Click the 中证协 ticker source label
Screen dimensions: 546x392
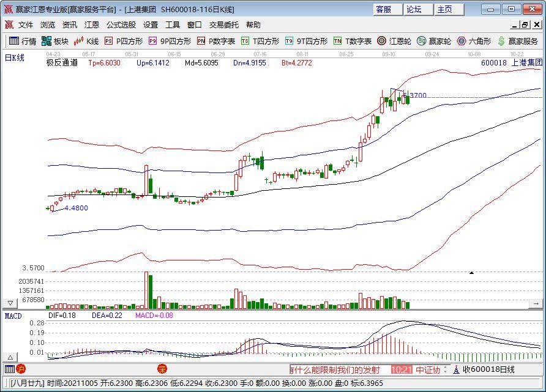coord(428,369)
